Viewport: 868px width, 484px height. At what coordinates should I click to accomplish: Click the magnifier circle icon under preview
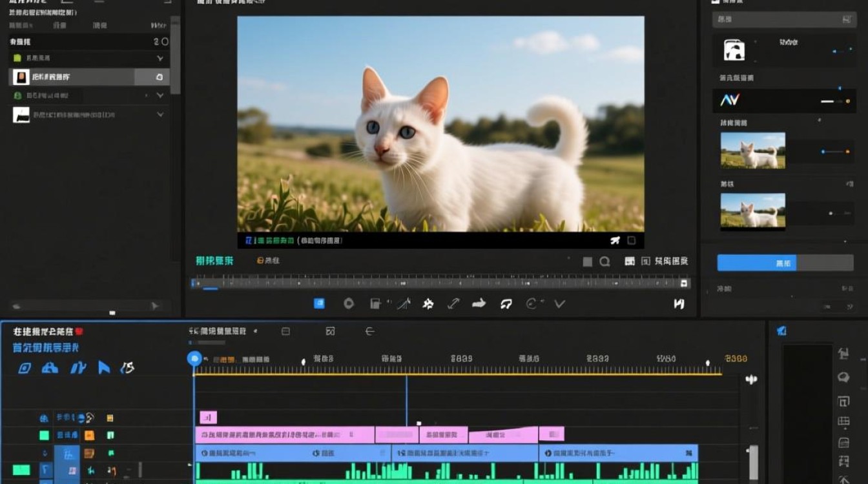604,261
